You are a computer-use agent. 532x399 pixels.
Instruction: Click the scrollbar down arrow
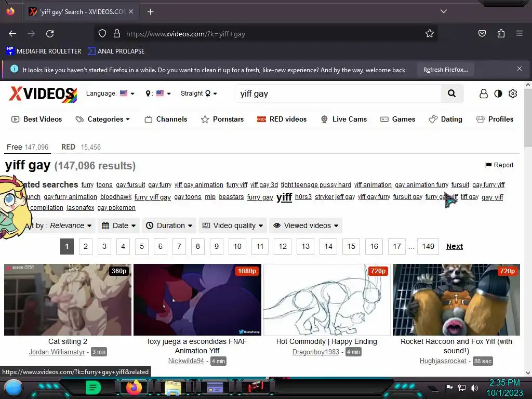[x=528, y=373]
